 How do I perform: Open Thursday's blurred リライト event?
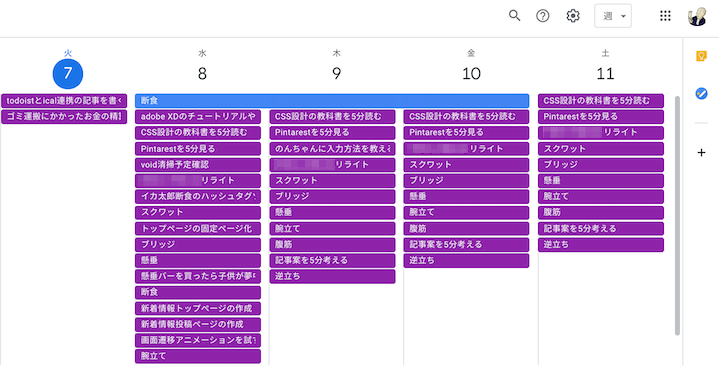pos(332,165)
